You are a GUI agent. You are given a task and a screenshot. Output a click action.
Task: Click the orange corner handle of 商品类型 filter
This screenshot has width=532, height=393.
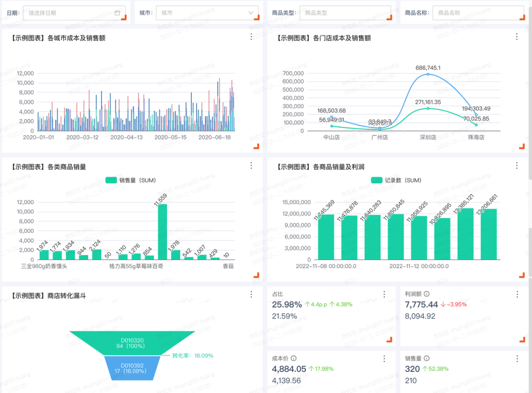click(390, 18)
